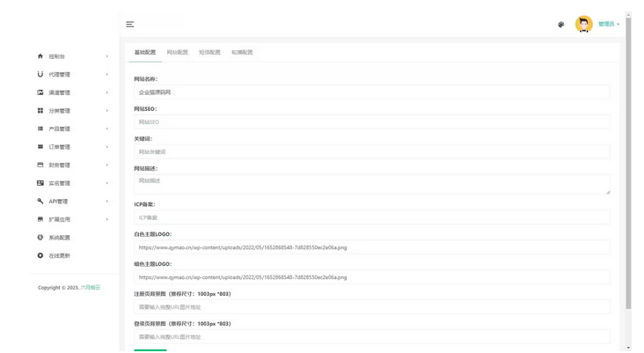The height and width of the screenshot is (353, 644).
Task: Click the home icon for 控制台
Action: tap(40, 56)
